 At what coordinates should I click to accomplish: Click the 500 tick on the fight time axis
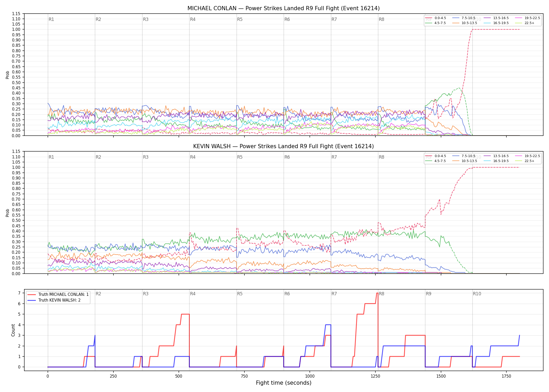[179, 376]
